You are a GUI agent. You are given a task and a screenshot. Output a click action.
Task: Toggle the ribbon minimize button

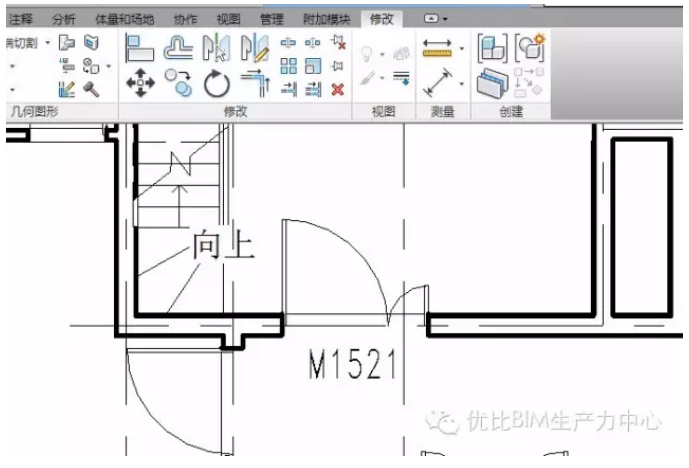[x=435, y=19]
